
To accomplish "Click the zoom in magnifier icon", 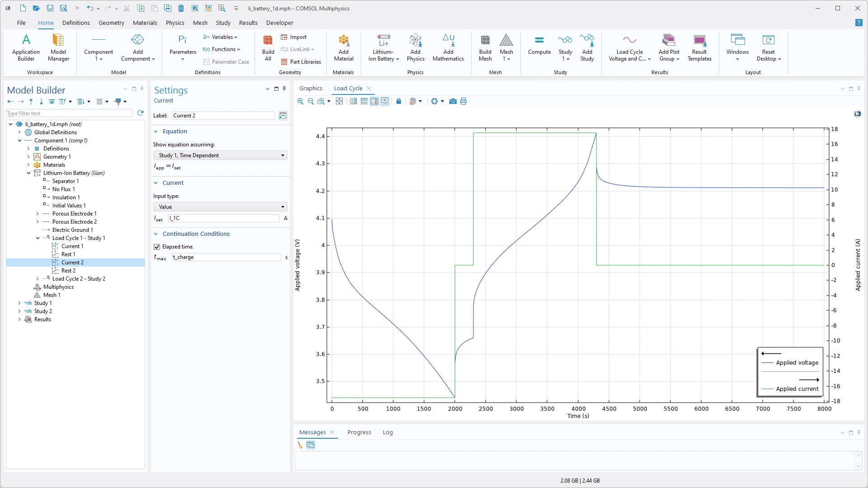I will click(x=300, y=101).
